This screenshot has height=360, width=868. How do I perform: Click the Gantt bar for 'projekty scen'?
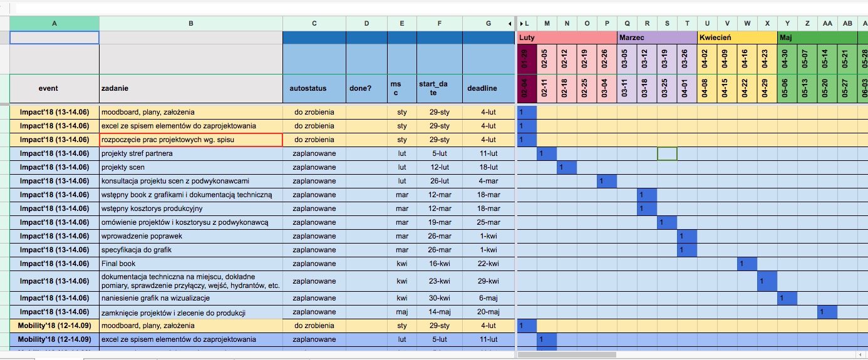567,167
